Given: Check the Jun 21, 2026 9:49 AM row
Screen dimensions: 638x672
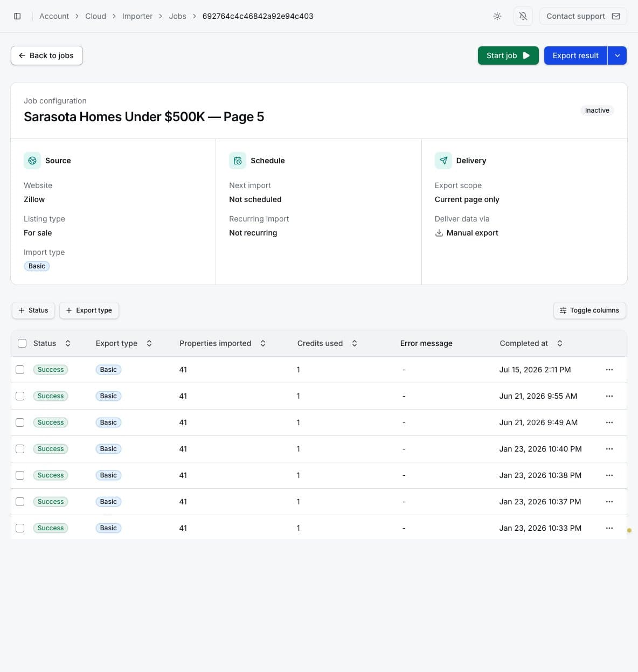Looking at the screenshot, I should (20, 422).
